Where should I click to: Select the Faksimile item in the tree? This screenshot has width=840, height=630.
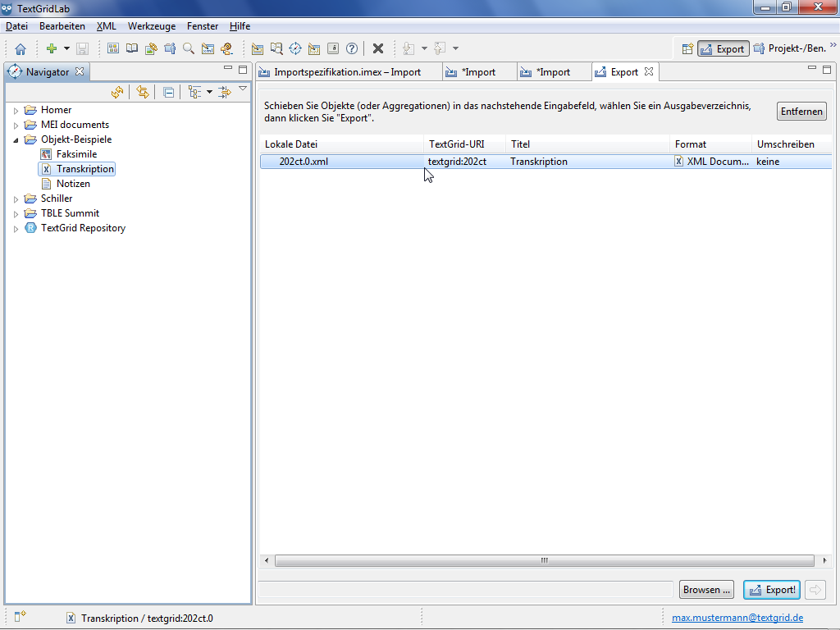[76, 154]
